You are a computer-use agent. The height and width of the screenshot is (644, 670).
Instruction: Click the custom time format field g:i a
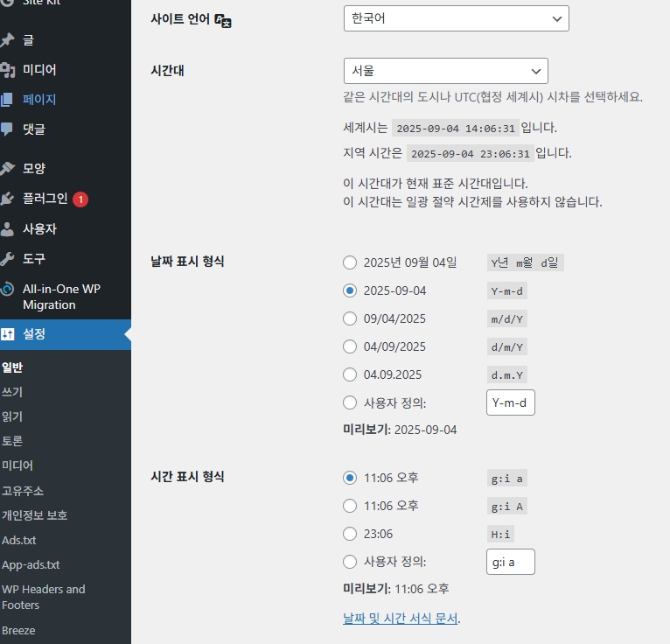coord(511,562)
